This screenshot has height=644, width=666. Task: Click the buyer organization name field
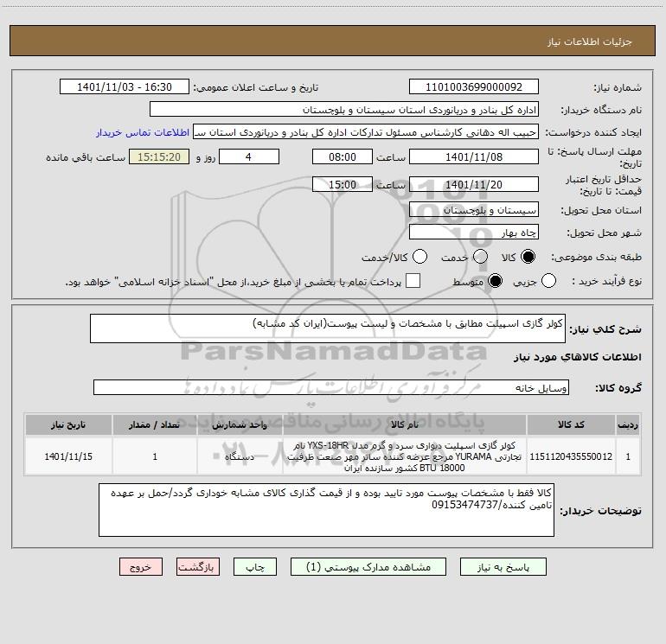(344, 110)
